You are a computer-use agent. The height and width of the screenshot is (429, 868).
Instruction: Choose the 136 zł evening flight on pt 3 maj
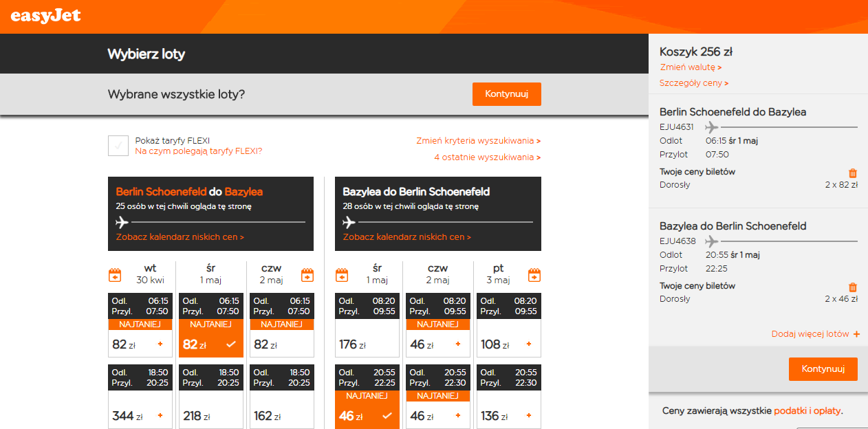[x=509, y=395]
